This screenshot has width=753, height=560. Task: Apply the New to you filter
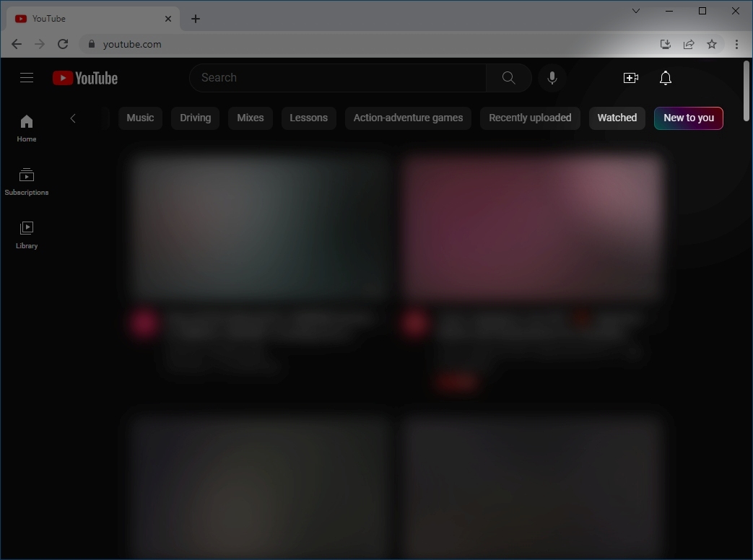(688, 118)
